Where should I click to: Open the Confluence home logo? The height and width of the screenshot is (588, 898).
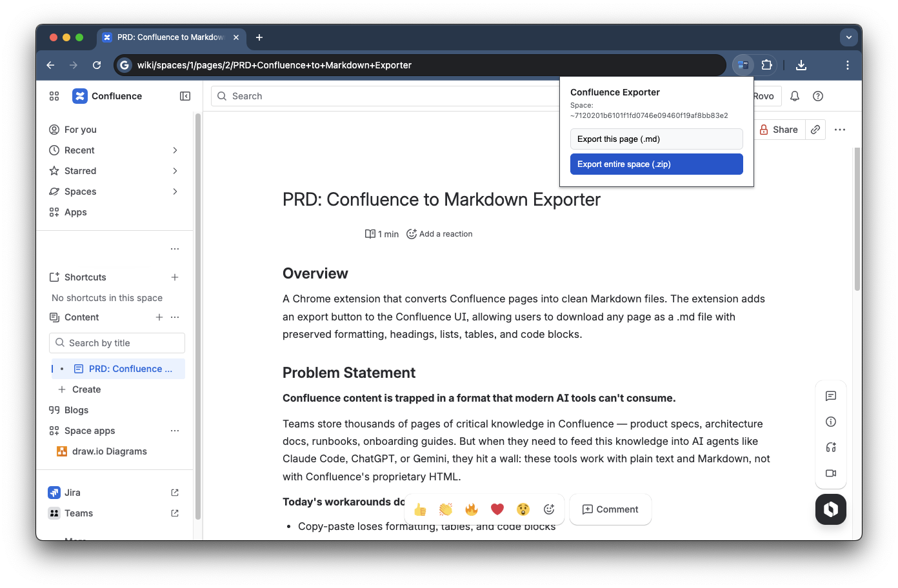(x=79, y=95)
